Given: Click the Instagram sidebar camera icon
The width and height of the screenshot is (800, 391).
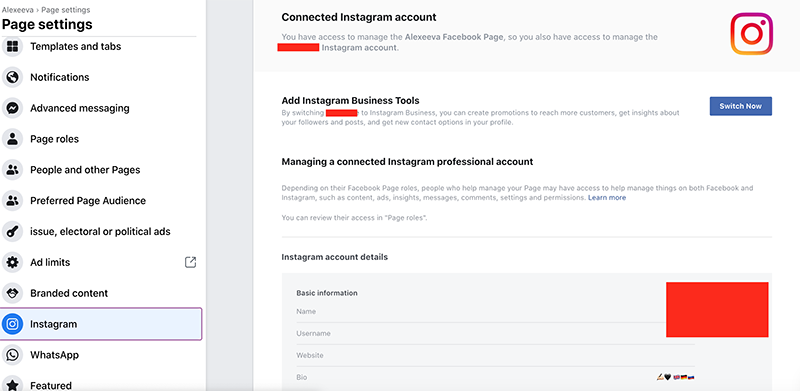Looking at the screenshot, I should (12, 324).
